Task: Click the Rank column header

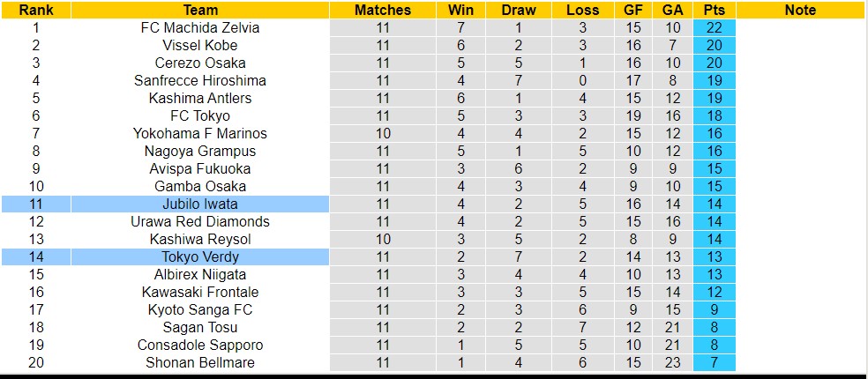Action: click(x=35, y=11)
